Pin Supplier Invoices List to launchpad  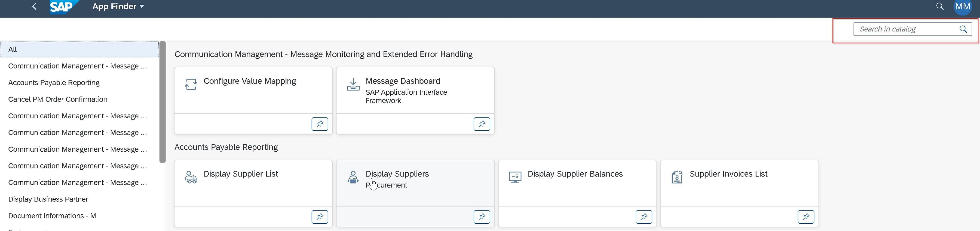[x=806, y=217]
